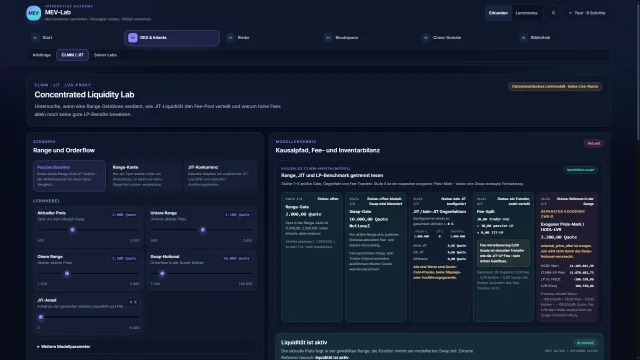640x360 pixels.
Task: Click the yellow Lehrmodell notice badge
Action: click(x=555, y=87)
